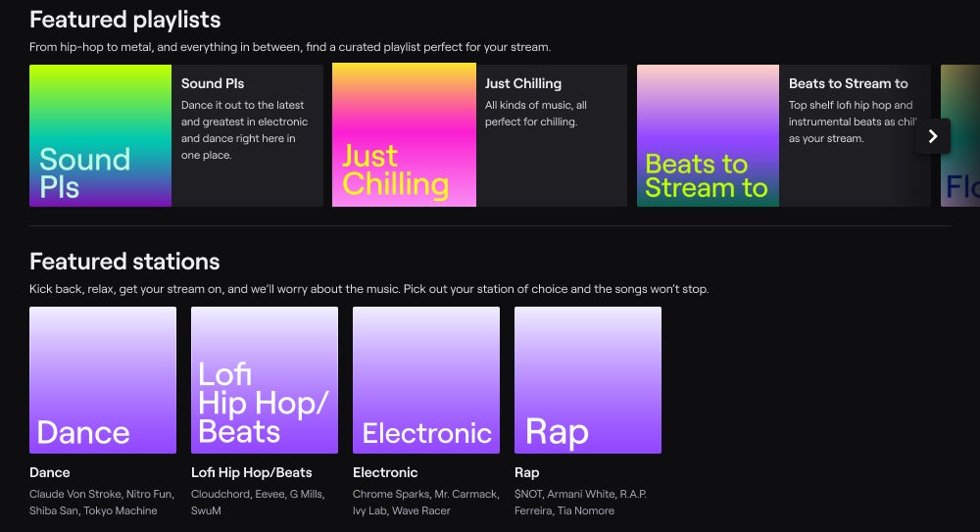The width and height of the screenshot is (980, 532).
Task: Open the Beats to Stream to cover
Action: (x=708, y=136)
